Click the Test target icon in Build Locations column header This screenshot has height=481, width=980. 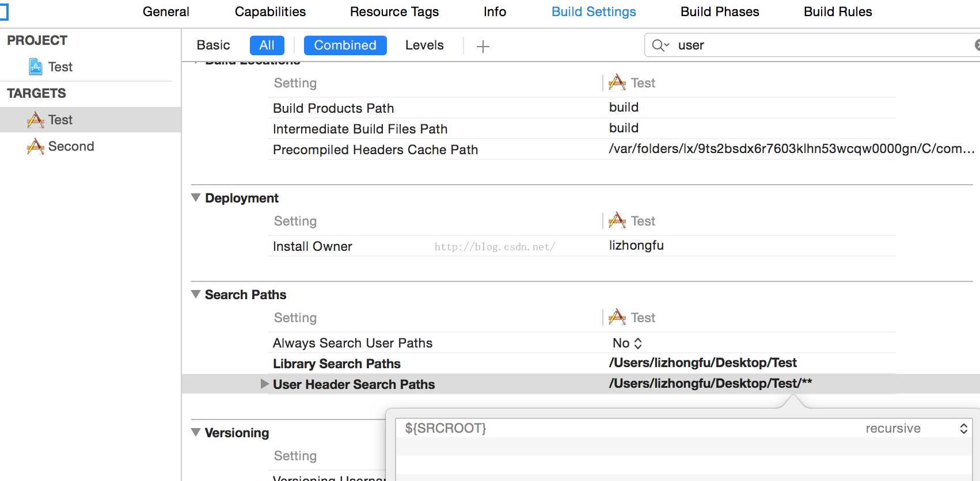[617, 82]
